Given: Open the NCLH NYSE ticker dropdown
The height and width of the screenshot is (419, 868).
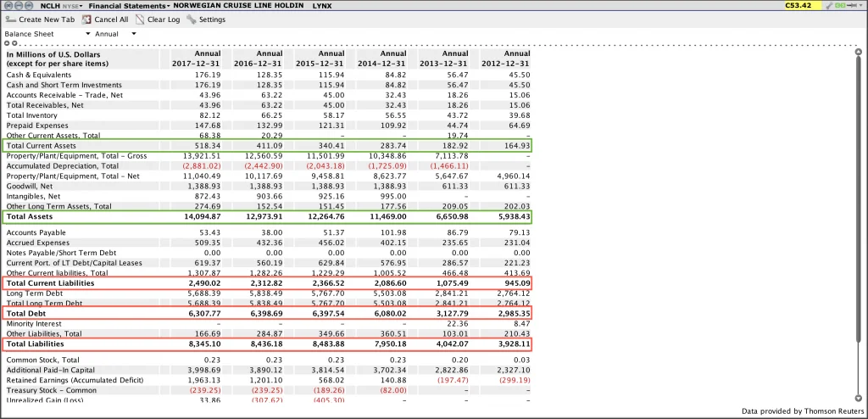Looking at the screenshot, I should 61,6.
